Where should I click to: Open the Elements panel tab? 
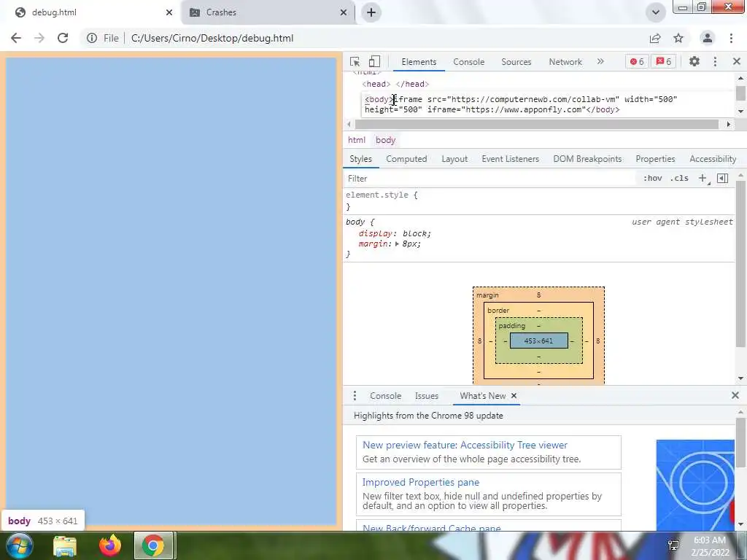coord(419,62)
